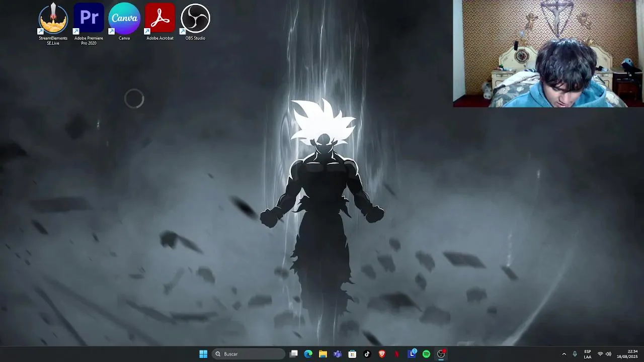Image resolution: width=644 pixels, height=362 pixels.
Task: Click the microphone tray icon
Action: tap(575, 354)
